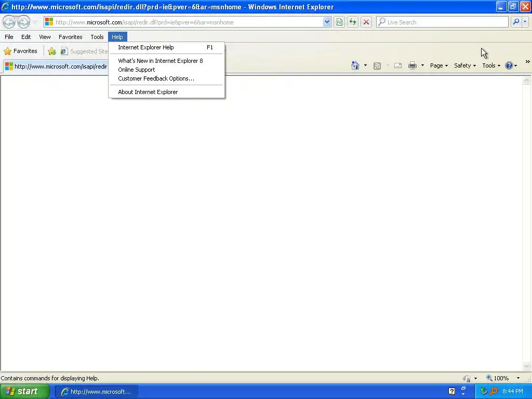532x399 pixels.
Task: Click the Live Search input box
Action: pos(442,22)
